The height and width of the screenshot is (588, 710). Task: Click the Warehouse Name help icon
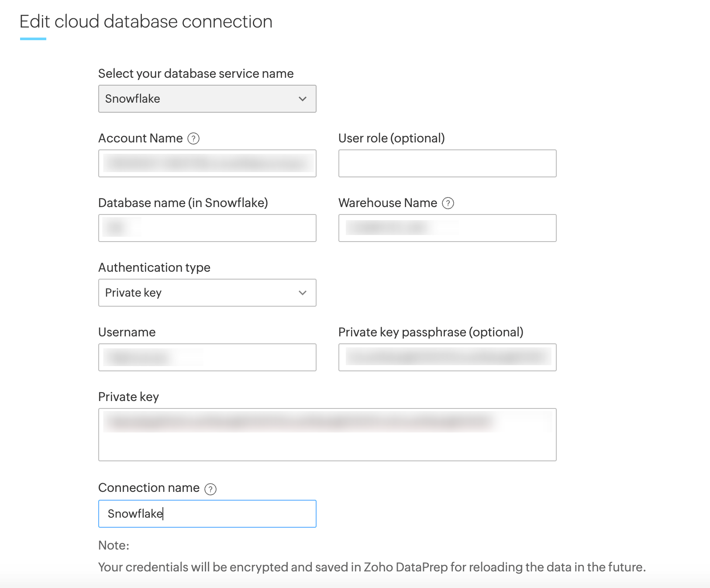tap(448, 203)
